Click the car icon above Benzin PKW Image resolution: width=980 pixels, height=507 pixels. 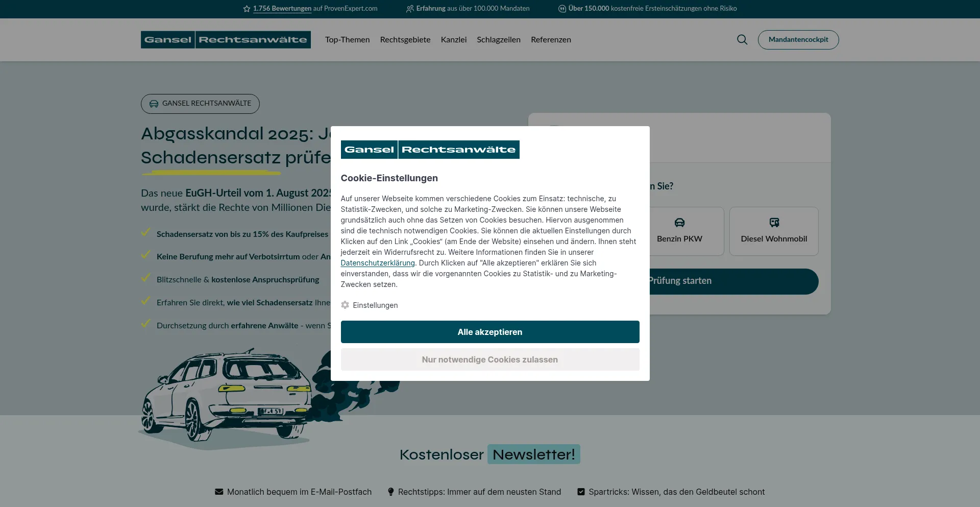[x=679, y=223]
